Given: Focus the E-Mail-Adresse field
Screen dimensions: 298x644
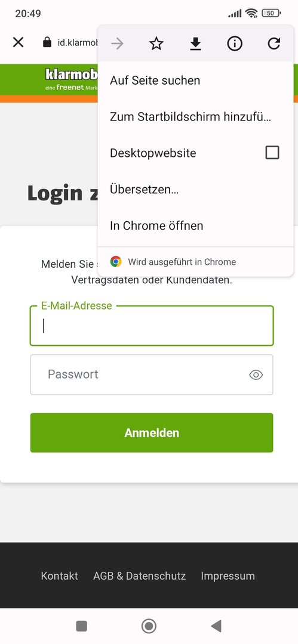Looking at the screenshot, I should pyautogui.click(x=152, y=326).
